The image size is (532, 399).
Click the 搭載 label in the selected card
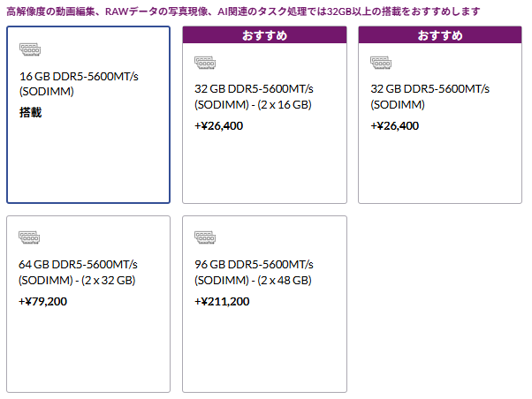(x=31, y=112)
